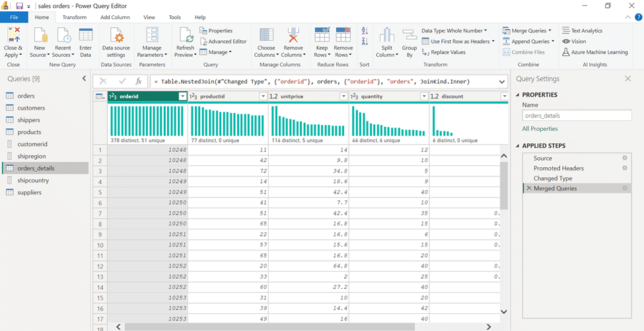The height and width of the screenshot is (331, 644).
Task: Collapse the Queries pane
Action: [84, 79]
